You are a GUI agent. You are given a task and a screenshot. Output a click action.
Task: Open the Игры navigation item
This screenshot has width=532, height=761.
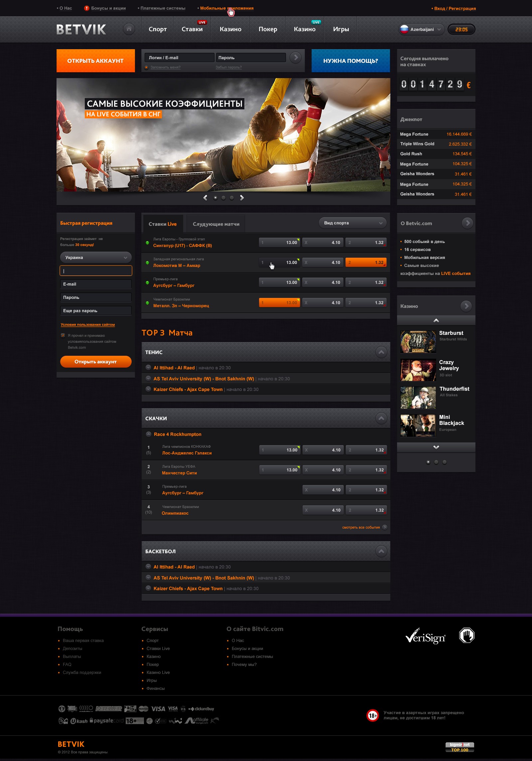(x=341, y=29)
